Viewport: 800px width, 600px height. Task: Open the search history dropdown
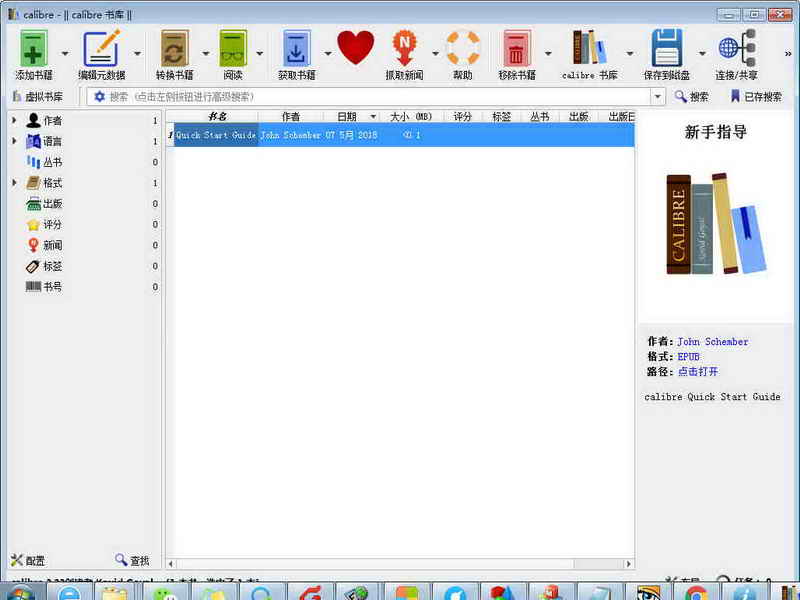point(658,96)
